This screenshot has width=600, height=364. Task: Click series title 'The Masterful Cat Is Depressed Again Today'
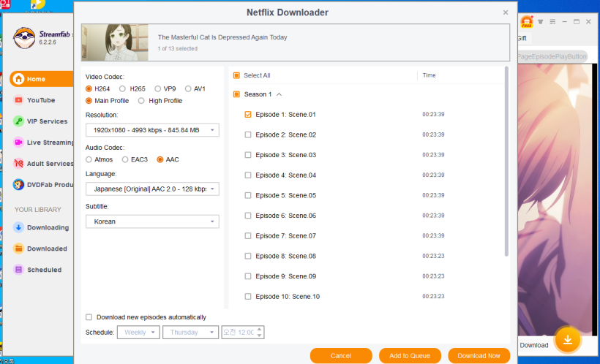pos(222,37)
